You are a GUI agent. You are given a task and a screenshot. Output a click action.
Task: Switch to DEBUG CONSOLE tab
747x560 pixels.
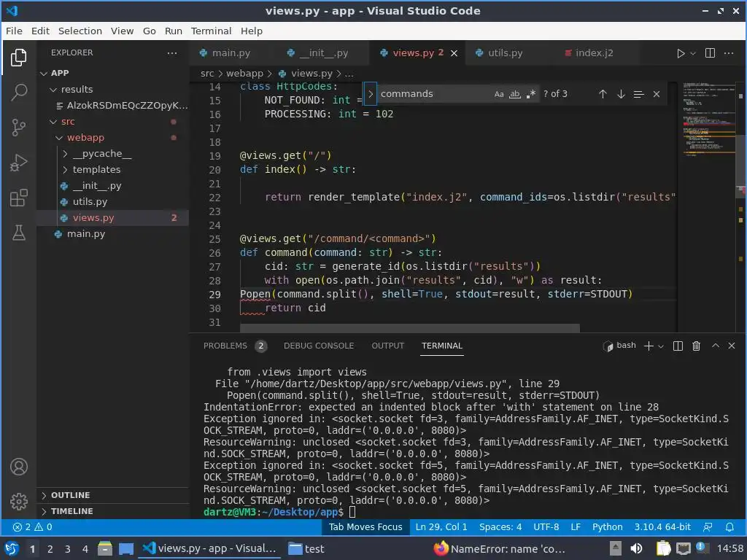click(x=319, y=346)
